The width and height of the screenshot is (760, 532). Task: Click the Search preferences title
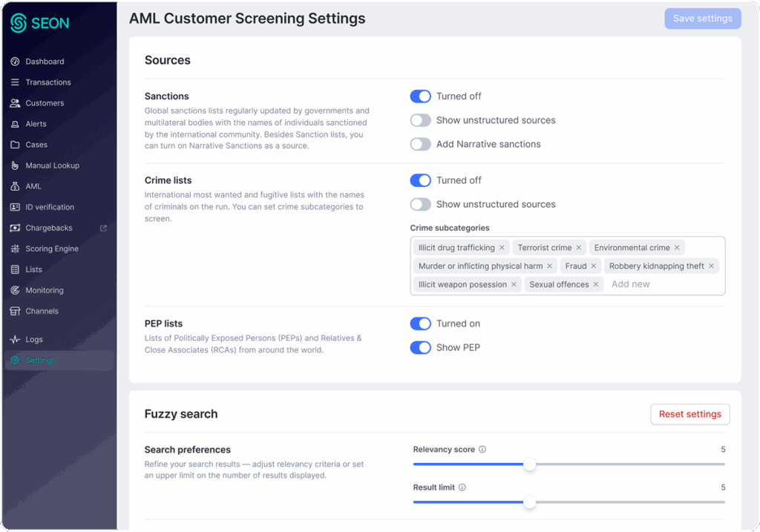click(188, 450)
